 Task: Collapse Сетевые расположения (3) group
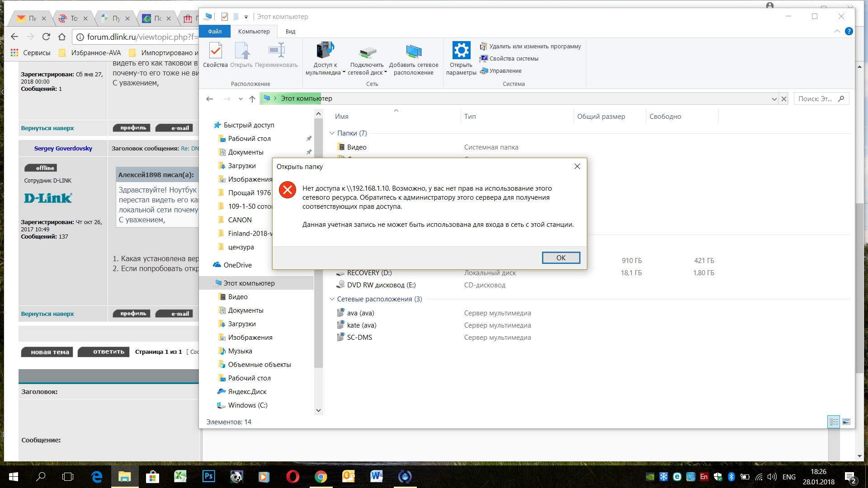pos(332,299)
